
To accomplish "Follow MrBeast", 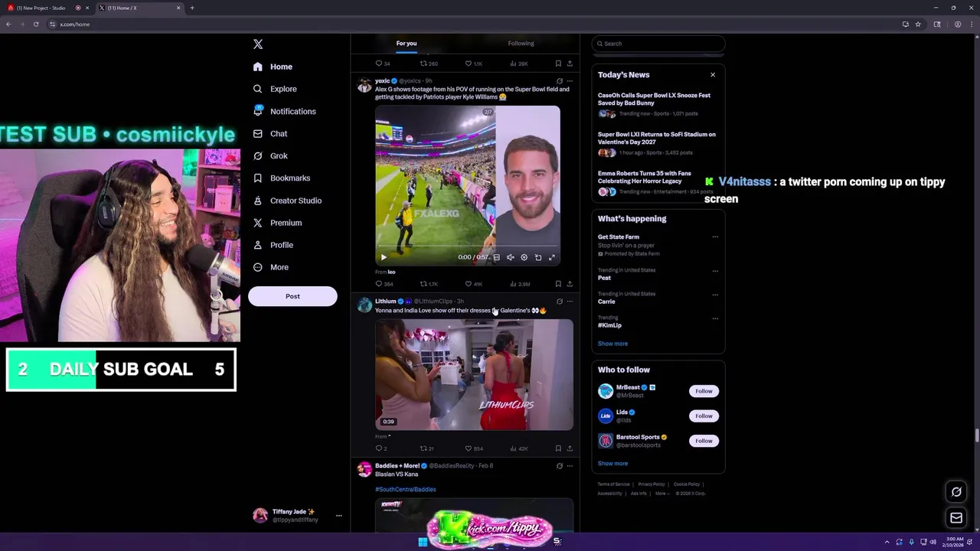I will tap(704, 391).
